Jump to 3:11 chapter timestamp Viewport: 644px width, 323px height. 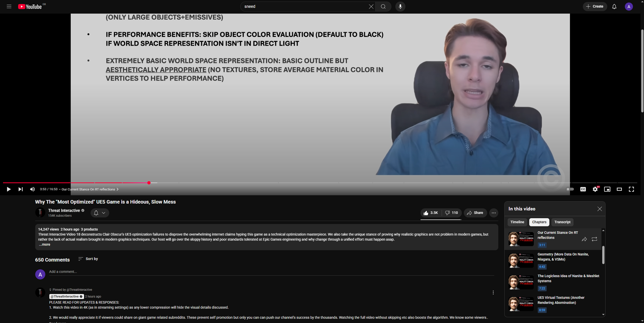coord(542,245)
